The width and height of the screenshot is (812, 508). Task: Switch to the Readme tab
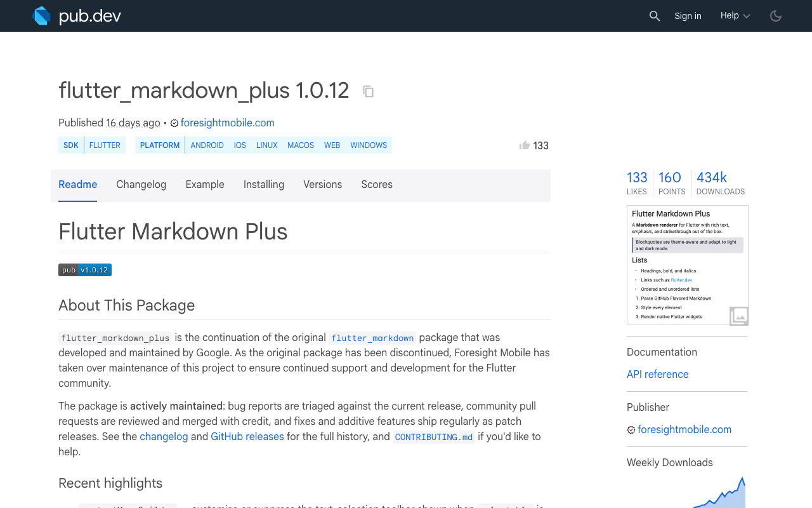(x=77, y=185)
